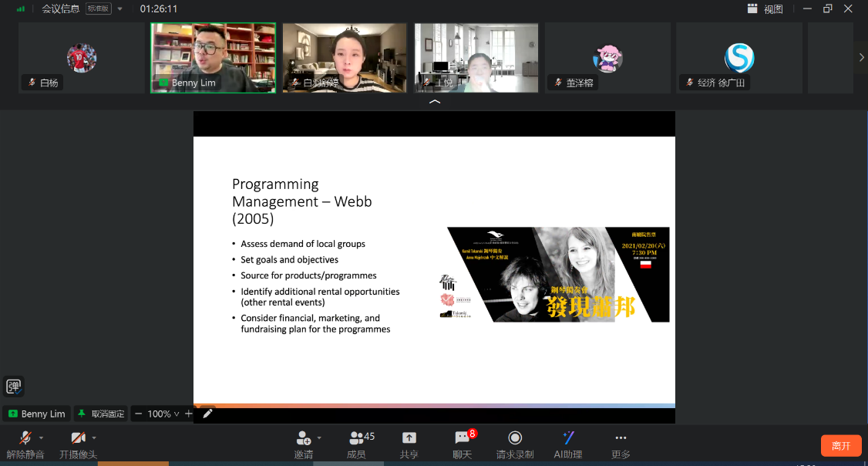
Task: Click unpin video (取消固定) button
Action: point(101,414)
